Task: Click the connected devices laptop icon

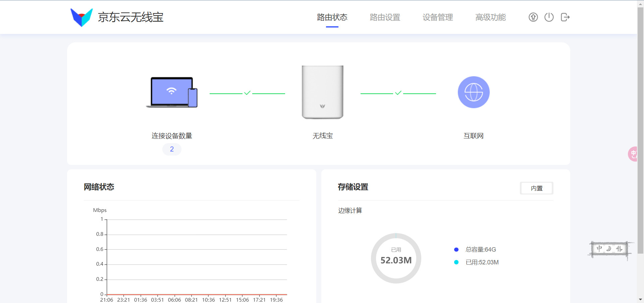Action: tap(171, 92)
